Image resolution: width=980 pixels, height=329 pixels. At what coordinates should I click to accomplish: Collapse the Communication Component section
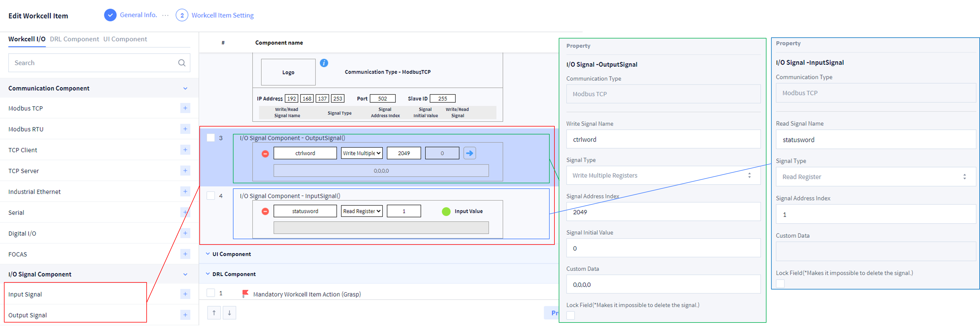[185, 88]
